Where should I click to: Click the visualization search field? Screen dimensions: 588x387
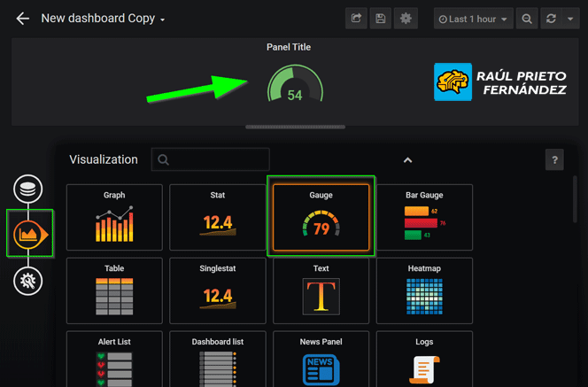[x=211, y=160]
